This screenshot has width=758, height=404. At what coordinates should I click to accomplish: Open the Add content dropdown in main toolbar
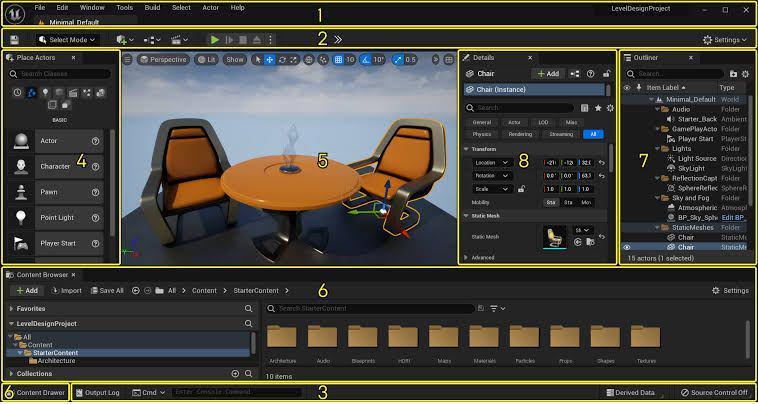pos(125,40)
